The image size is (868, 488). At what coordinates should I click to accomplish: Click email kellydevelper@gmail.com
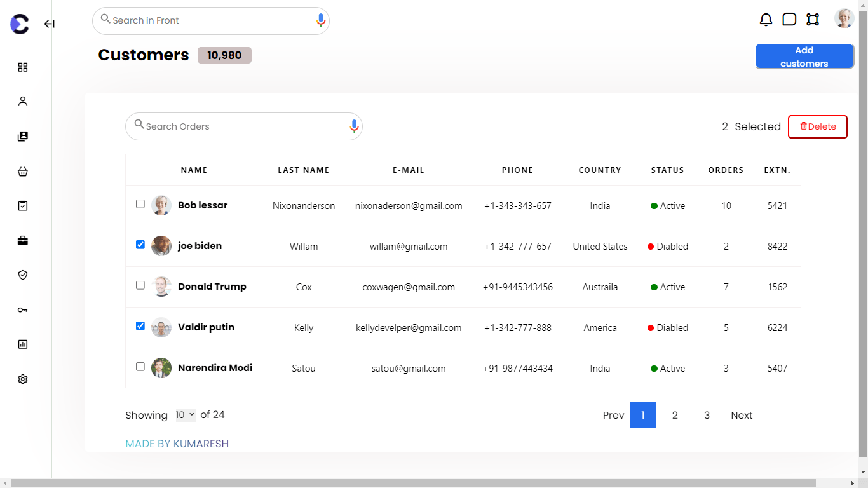409,328
